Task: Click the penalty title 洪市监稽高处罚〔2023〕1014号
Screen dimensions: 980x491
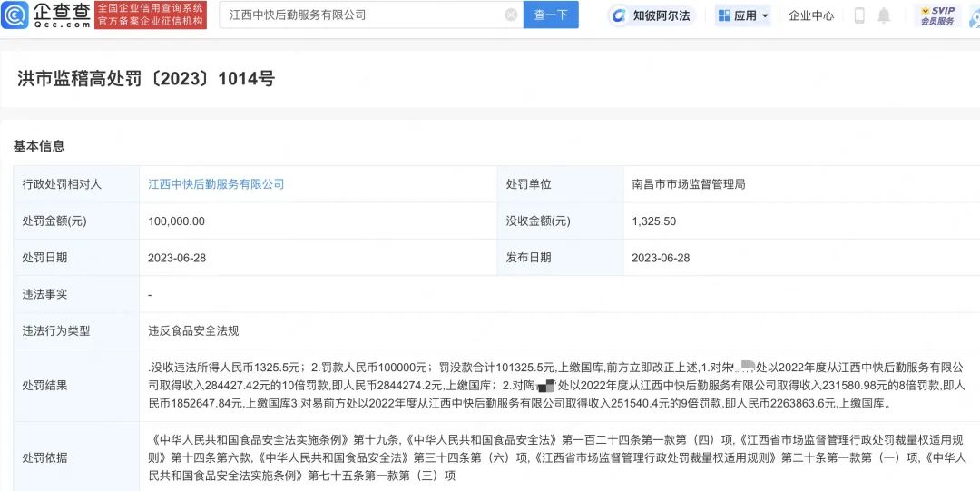Action: coord(146,79)
